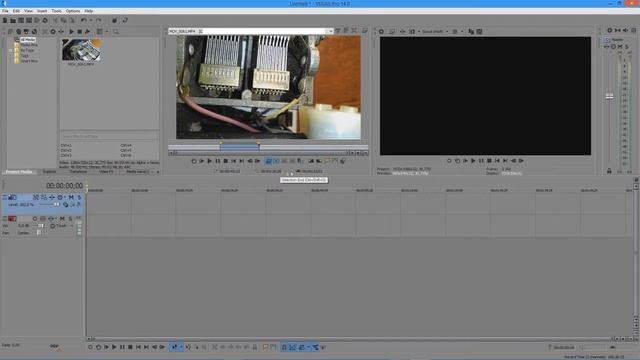Screen dimensions: 640x360
Task: Open project Properties gear icon in toolbar
Action: 45,20
